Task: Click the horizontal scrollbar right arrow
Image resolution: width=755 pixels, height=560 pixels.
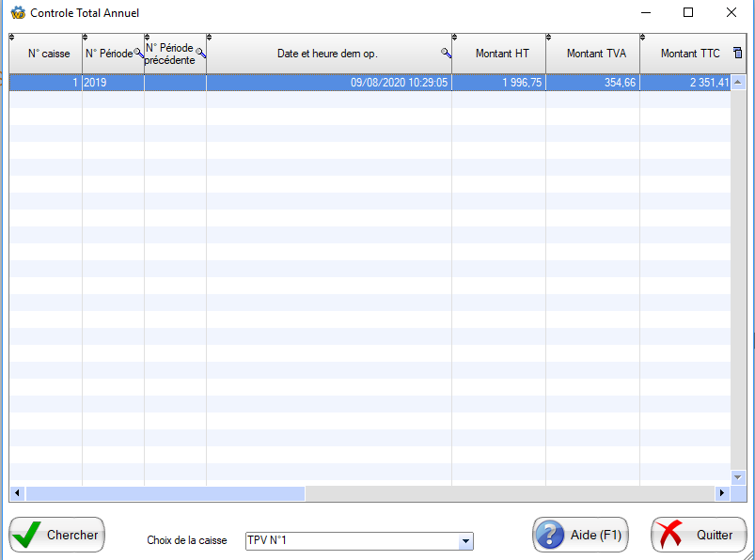Action: (x=722, y=493)
